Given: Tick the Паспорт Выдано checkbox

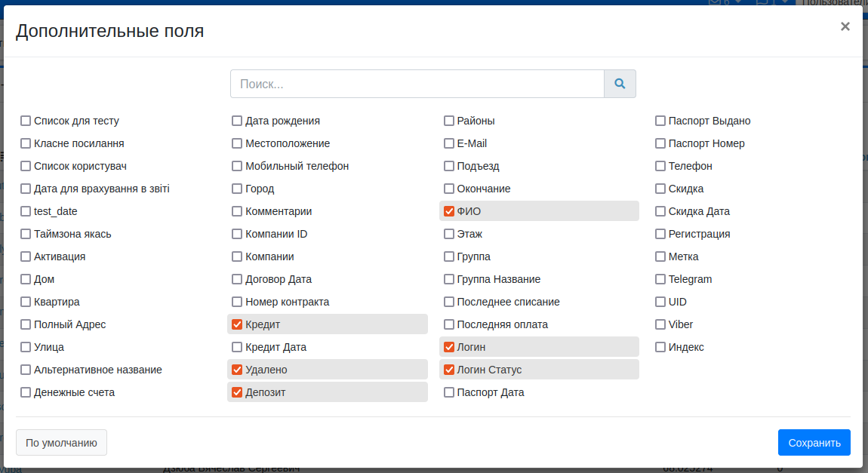Looking at the screenshot, I should pos(660,121).
